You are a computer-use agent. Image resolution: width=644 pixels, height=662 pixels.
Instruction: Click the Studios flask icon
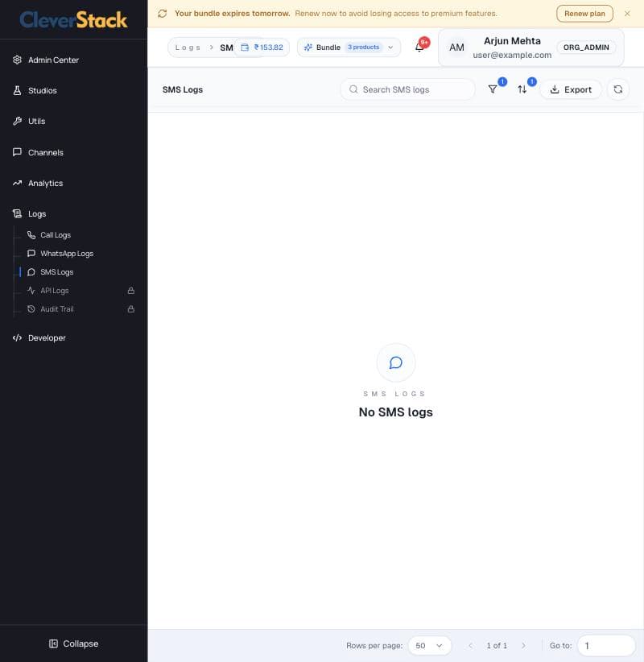click(x=17, y=90)
